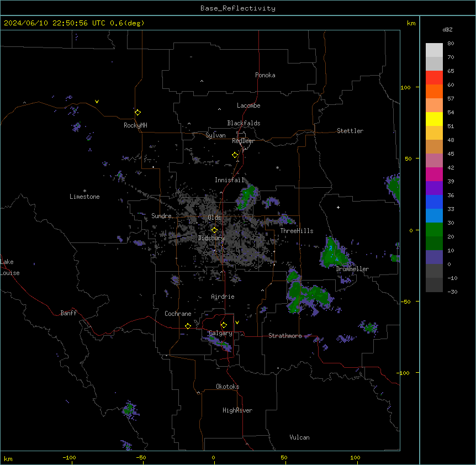Select the purple 36-39 dBZ legend swatch
The width and height of the screenshot is (476, 465).
click(x=434, y=188)
